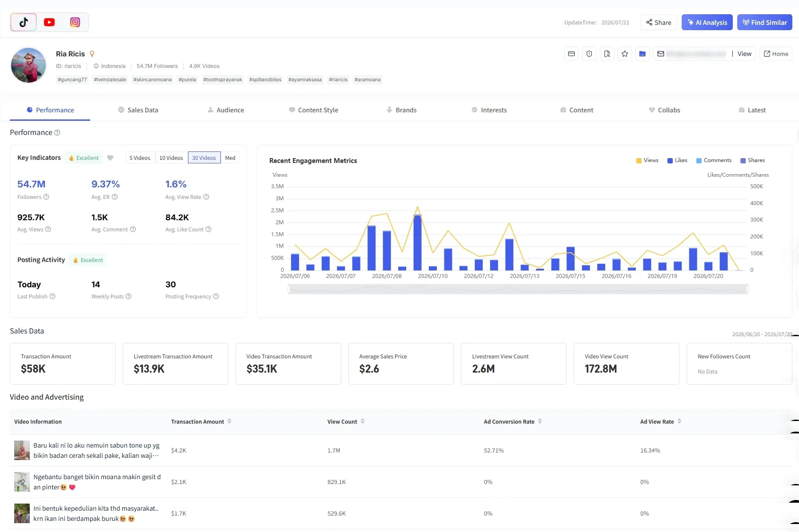799x532 pixels.
Task: Open the help tooltip for Posting Frequency
Action: tap(216, 296)
